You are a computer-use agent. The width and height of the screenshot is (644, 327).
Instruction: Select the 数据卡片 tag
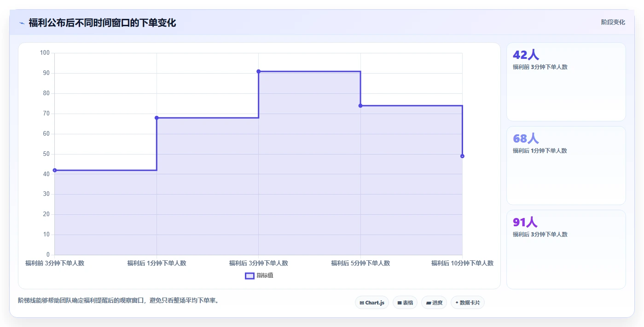coord(468,303)
